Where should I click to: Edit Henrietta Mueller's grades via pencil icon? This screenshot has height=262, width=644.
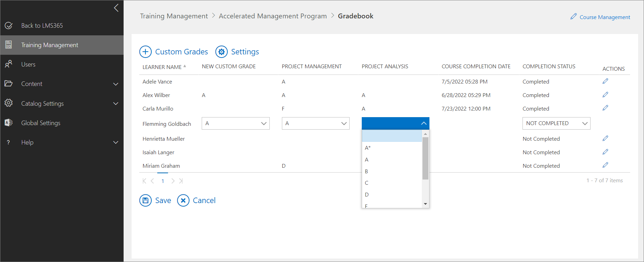tap(605, 138)
